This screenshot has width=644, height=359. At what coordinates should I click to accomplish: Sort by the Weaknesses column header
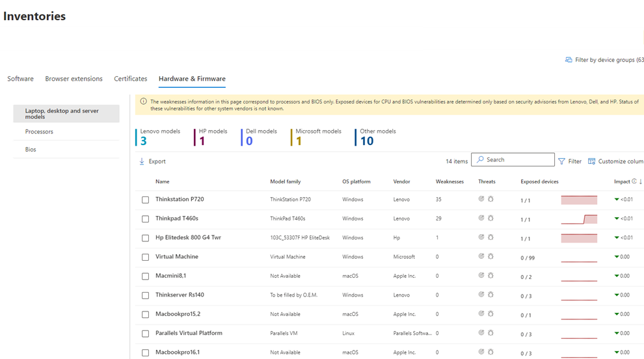tap(449, 181)
